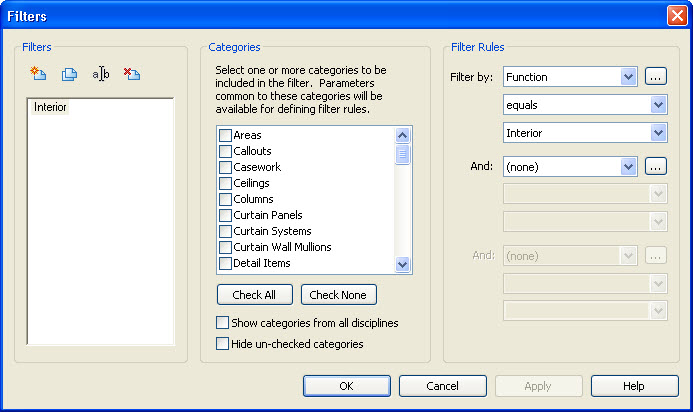Click the categories list scrollbar thumb
693x412 pixels.
tap(402, 154)
